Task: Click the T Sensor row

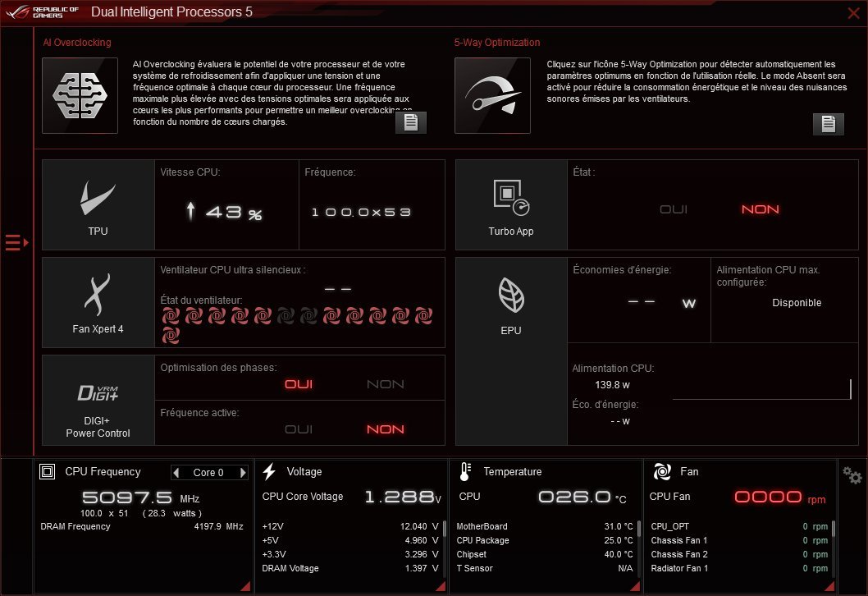Action: [x=545, y=568]
